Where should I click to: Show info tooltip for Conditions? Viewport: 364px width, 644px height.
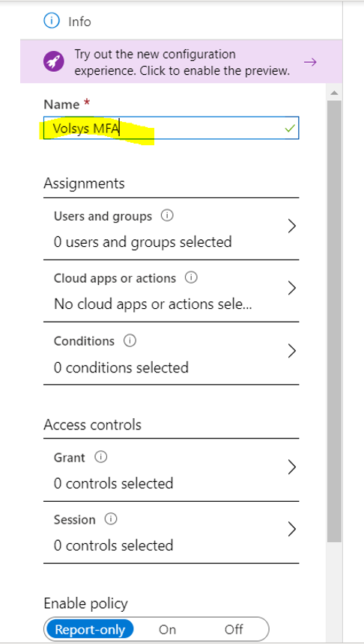coord(130,340)
